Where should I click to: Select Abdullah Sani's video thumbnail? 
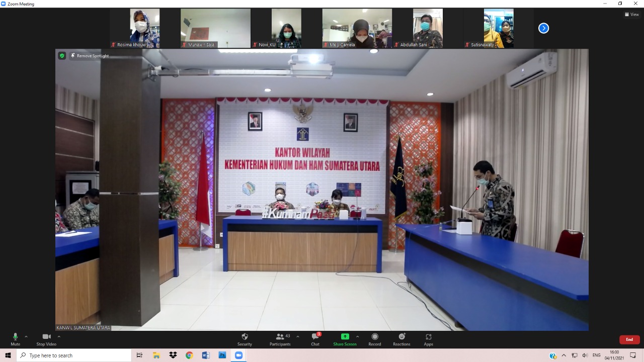(x=428, y=28)
